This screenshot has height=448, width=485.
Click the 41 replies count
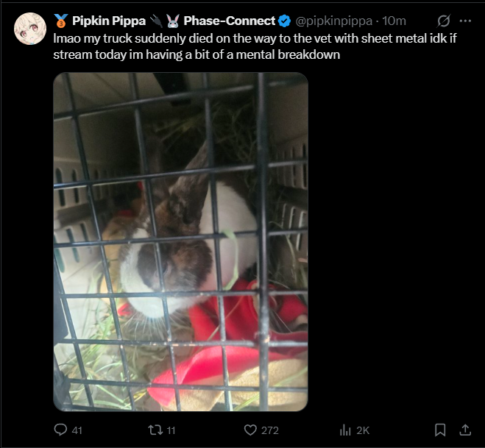(x=77, y=430)
